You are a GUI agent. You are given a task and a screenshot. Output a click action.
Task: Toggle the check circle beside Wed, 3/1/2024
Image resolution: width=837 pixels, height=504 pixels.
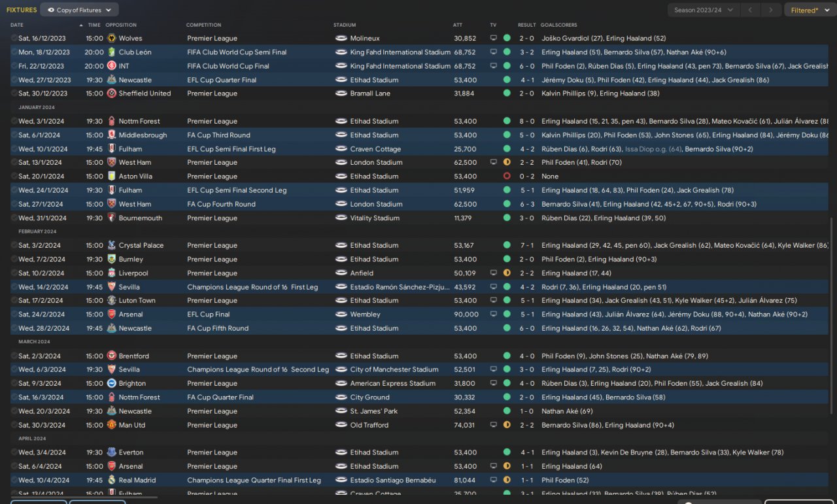pos(14,122)
